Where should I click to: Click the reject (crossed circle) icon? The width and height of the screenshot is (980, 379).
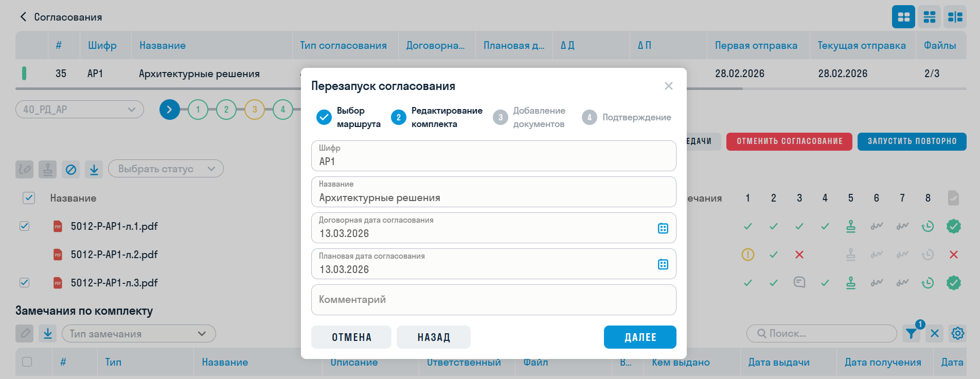coord(71,169)
